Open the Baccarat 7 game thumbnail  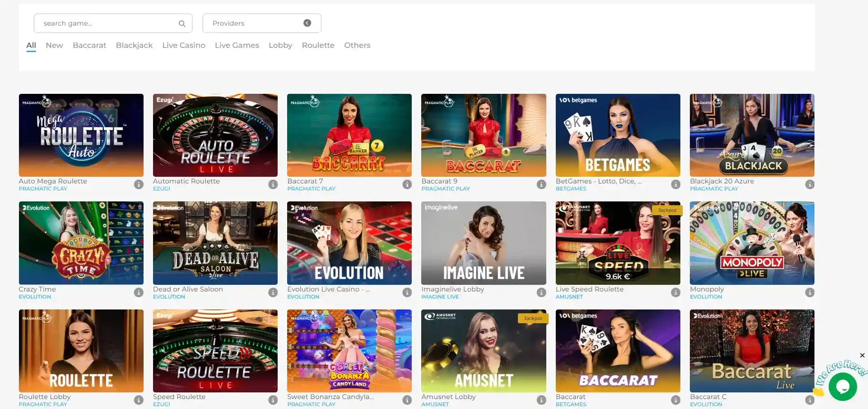349,135
